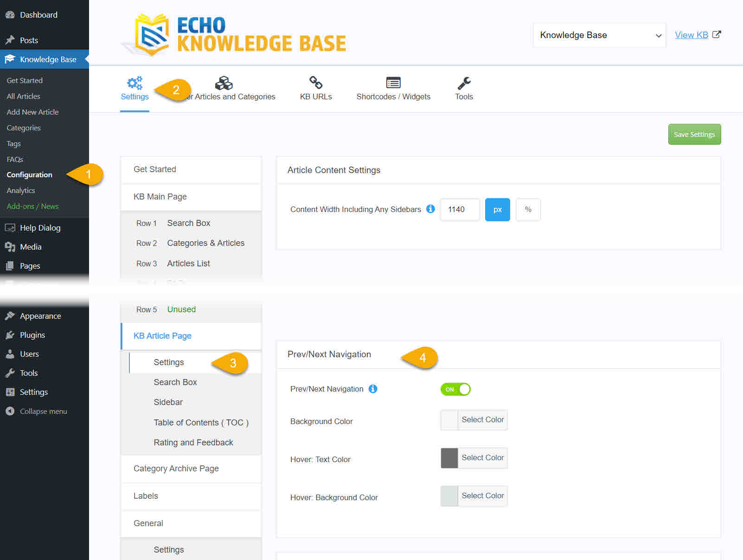Pick the Hover: Background Color swatch
743x560 pixels.
[x=449, y=496]
